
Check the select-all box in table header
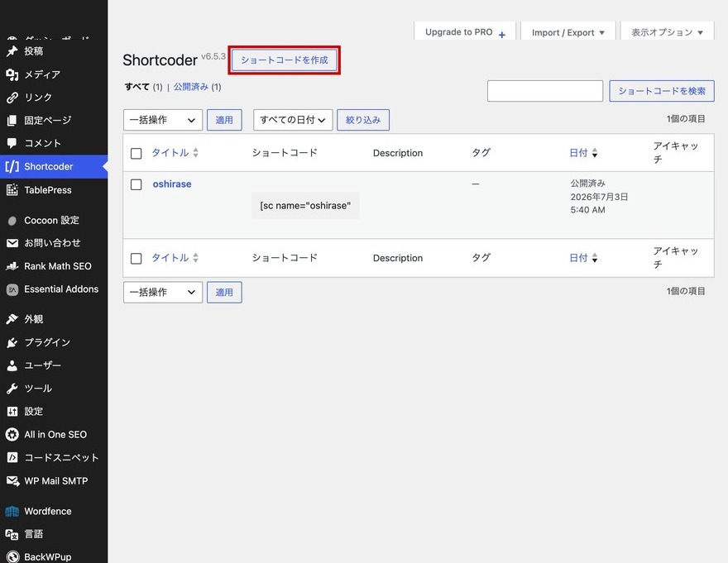136,154
